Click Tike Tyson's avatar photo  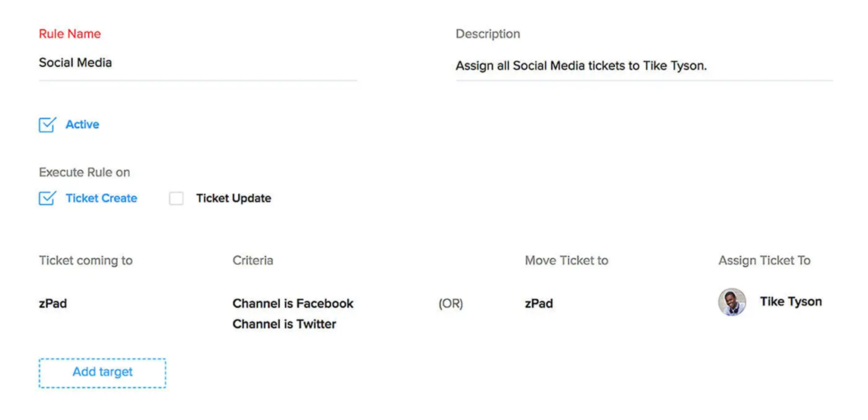731,302
